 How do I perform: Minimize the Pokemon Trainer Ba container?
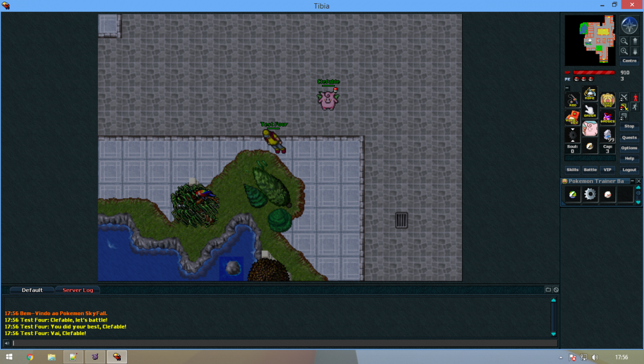[632, 181]
